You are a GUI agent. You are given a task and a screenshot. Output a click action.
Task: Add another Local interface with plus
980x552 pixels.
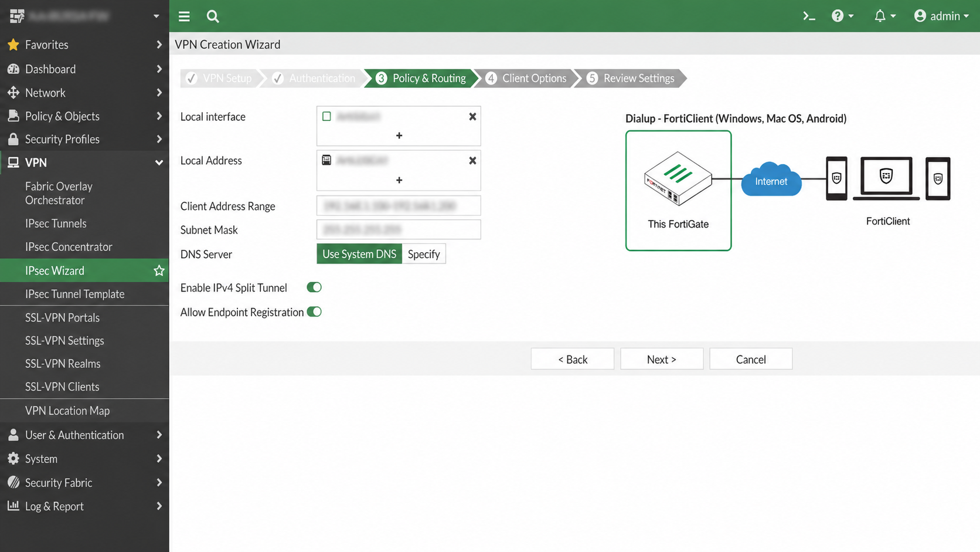[x=399, y=136]
